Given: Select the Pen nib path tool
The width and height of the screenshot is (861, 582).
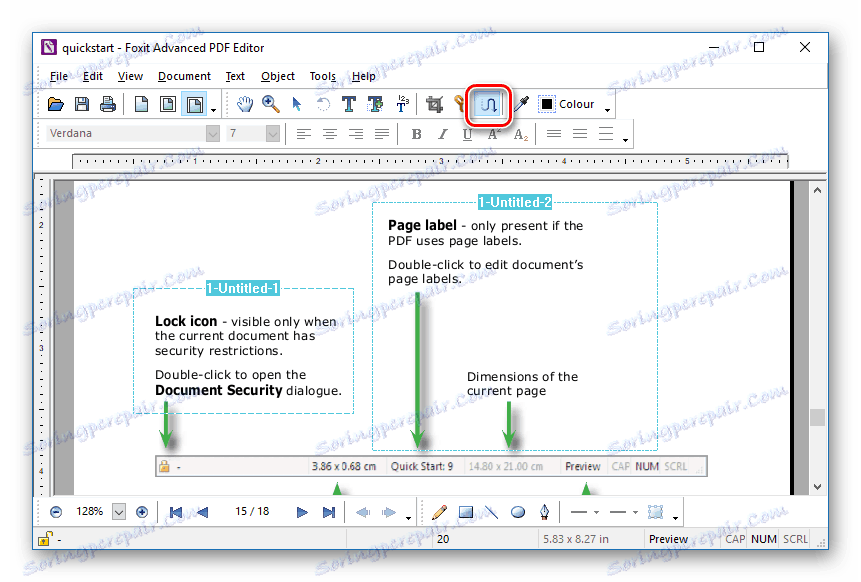Looking at the screenshot, I should [544, 512].
